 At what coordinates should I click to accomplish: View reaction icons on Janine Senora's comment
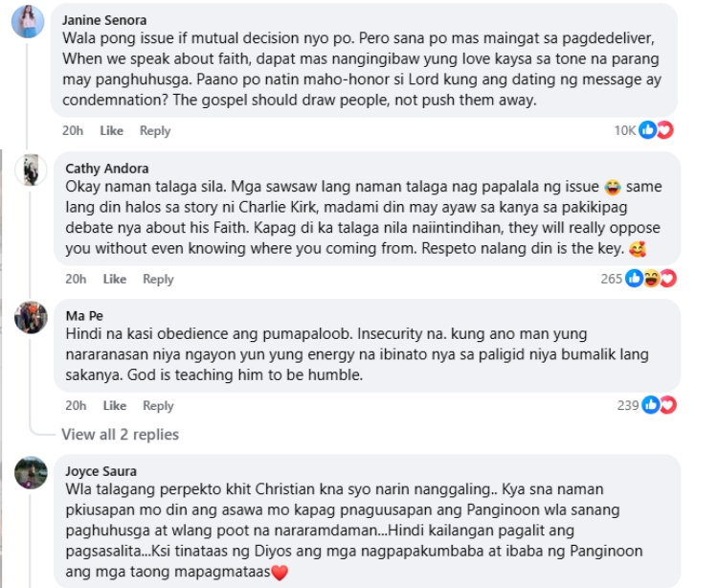tap(657, 130)
